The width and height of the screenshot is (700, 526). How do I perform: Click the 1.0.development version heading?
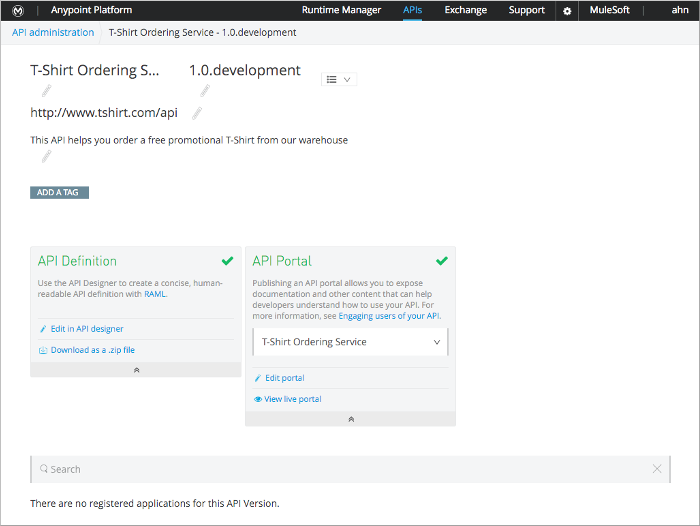(x=245, y=71)
